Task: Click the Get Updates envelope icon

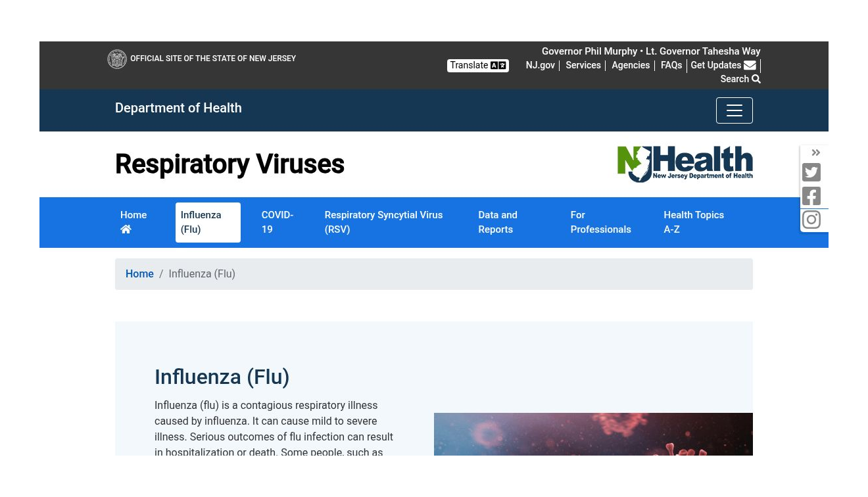Action: (x=750, y=65)
